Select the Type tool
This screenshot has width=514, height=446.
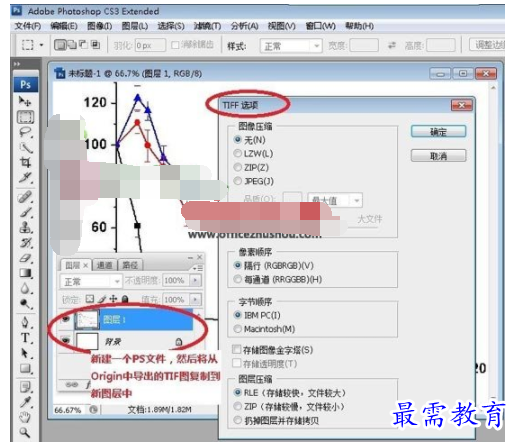(x=25, y=338)
